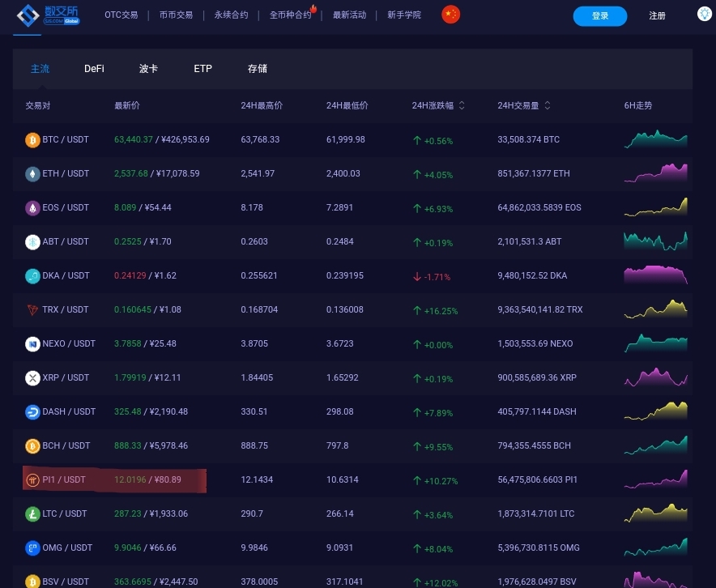Click the 登录 login button
Viewport: 716px width, 588px height.
point(599,16)
